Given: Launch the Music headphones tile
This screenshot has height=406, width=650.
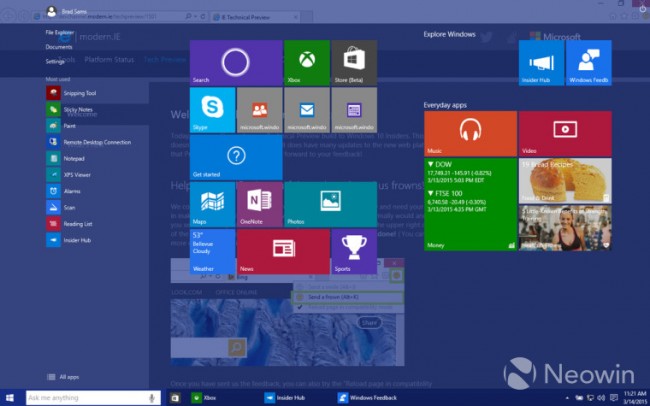Looking at the screenshot, I should coord(470,134).
